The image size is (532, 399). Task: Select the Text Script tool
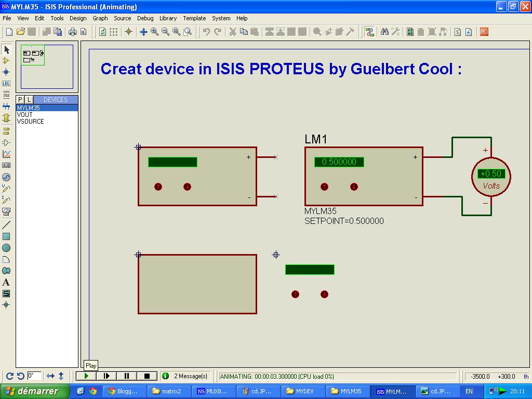(x=6, y=95)
